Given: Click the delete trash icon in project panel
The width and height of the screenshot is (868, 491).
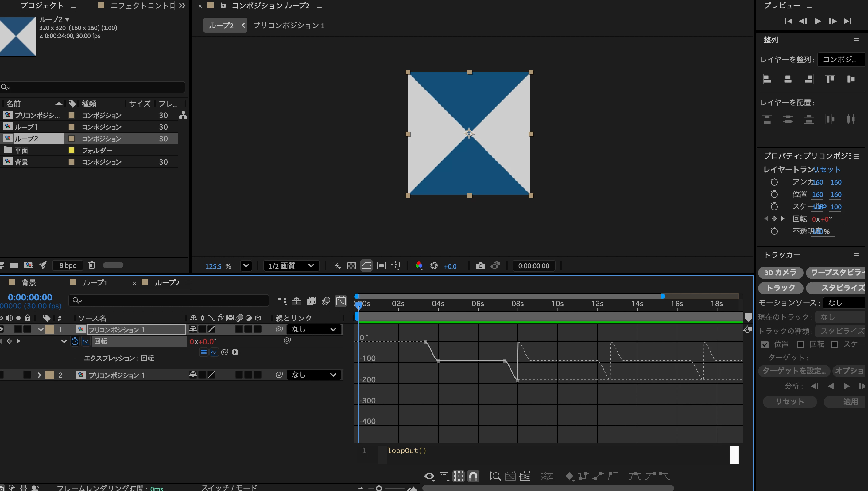Looking at the screenshot, I should pyautogui.click(x=92, y=265).
